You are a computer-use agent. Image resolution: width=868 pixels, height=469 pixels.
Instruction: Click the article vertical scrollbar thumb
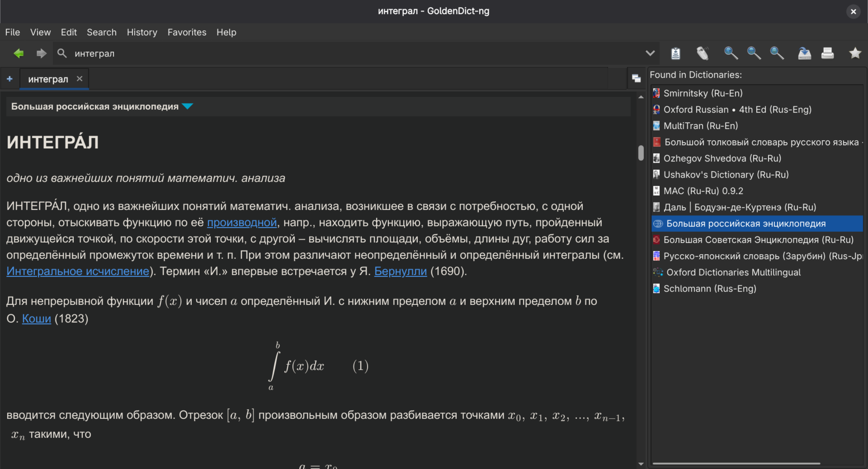coord(640,153)
